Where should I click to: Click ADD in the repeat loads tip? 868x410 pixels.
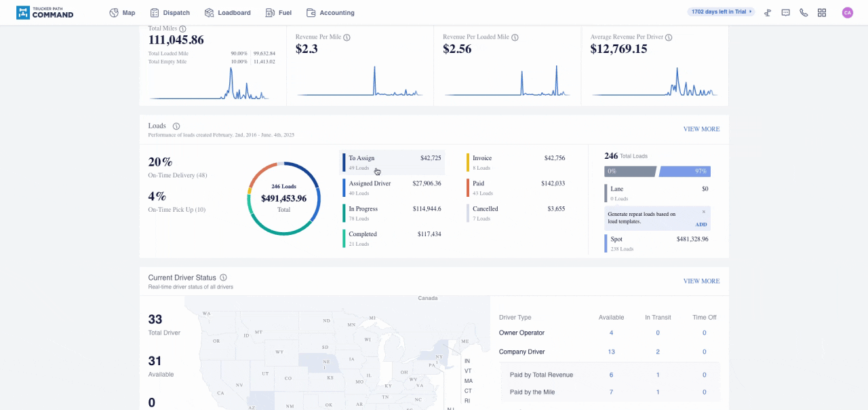[701, 225]
